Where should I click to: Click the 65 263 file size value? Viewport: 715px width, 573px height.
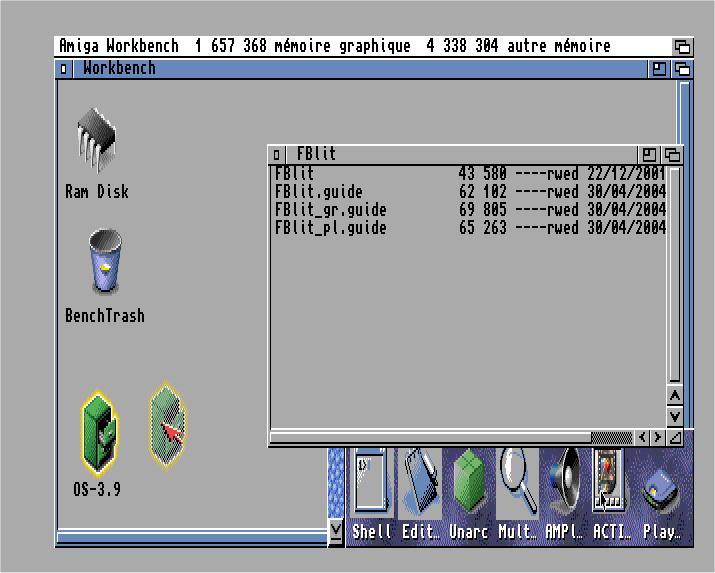coord(482,228)
